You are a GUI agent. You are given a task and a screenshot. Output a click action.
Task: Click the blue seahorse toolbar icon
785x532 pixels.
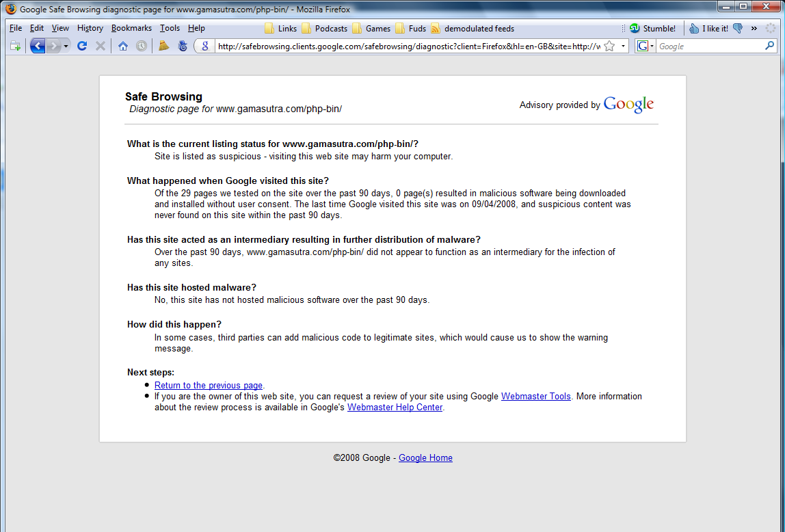pos(183,46)
